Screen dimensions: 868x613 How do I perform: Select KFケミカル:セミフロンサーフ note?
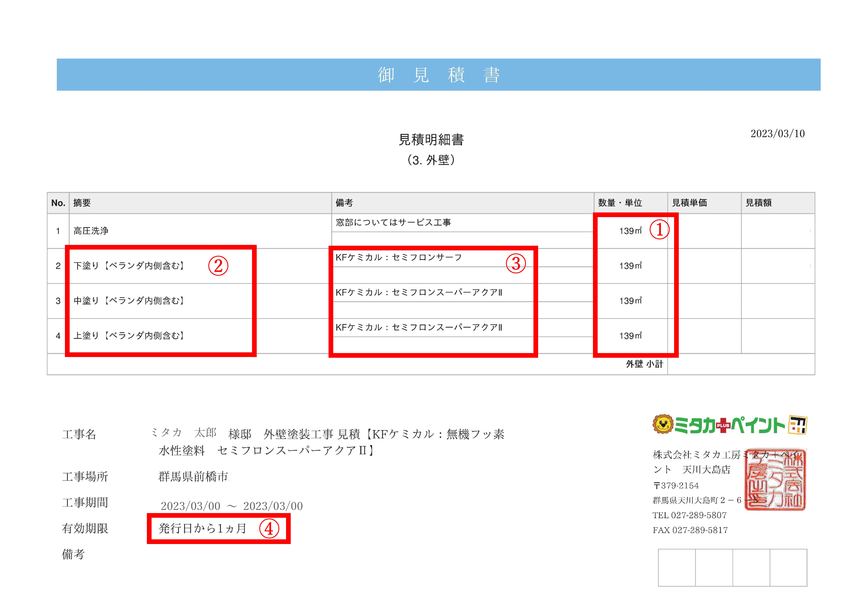pyautogui.click(x=399, y=257)
